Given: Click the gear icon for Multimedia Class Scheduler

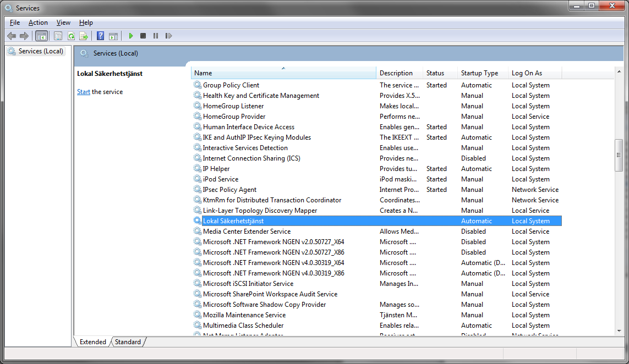Looking at the screenshot, I should tap(198, 325).
